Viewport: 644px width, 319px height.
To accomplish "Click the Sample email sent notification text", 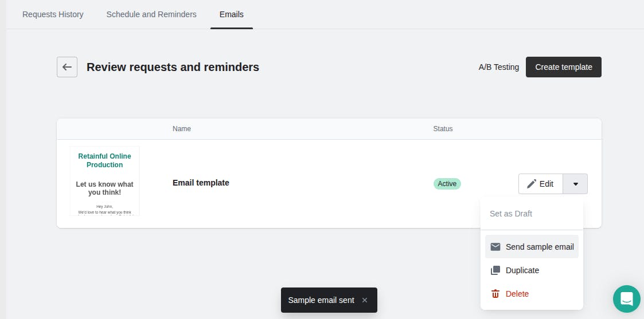I will tap(321, 300).
